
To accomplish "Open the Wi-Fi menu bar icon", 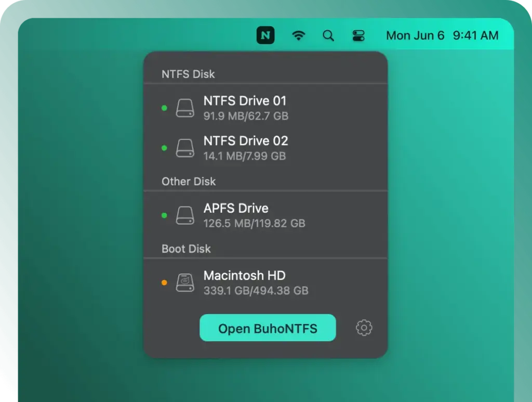I will 299,35.
